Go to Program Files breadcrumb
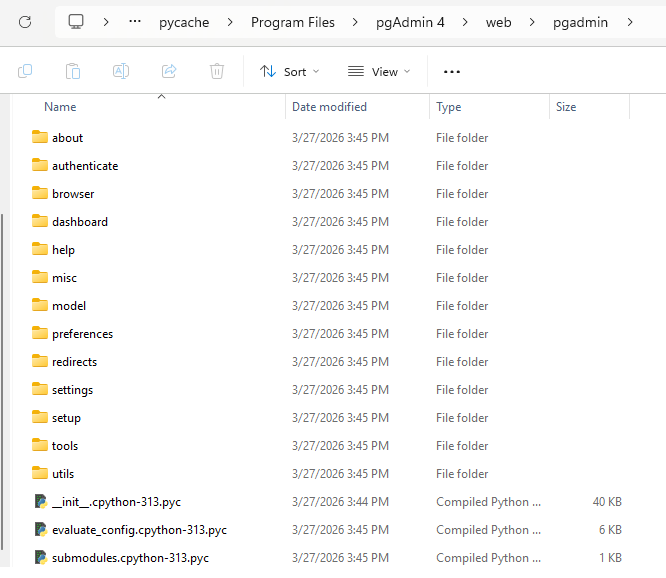The height and width of the screenshot is (578, 666). point(293,22)
